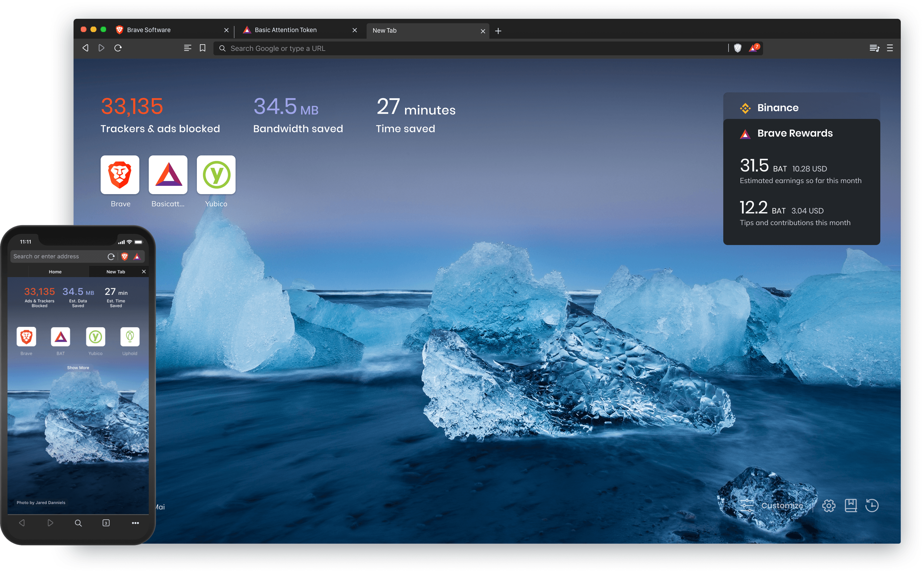
Task: Open the Basicatt shortcut tile
Action: [x=168, y=175]
